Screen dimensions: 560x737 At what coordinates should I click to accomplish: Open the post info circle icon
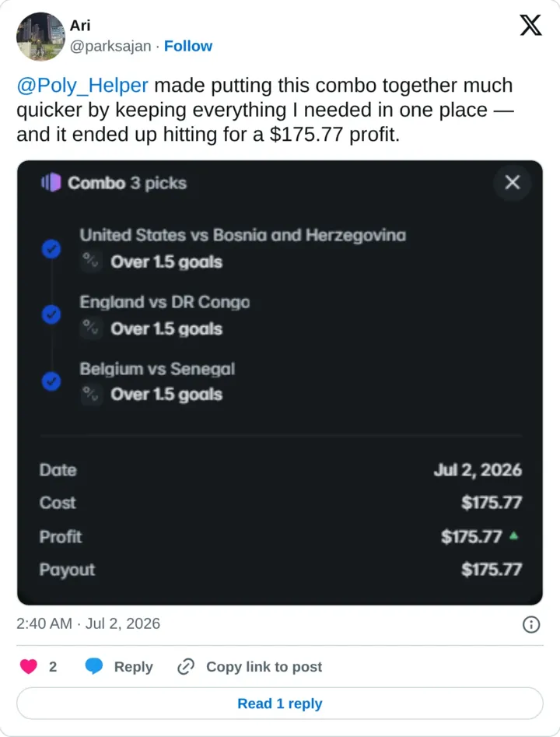coord(531,624)
